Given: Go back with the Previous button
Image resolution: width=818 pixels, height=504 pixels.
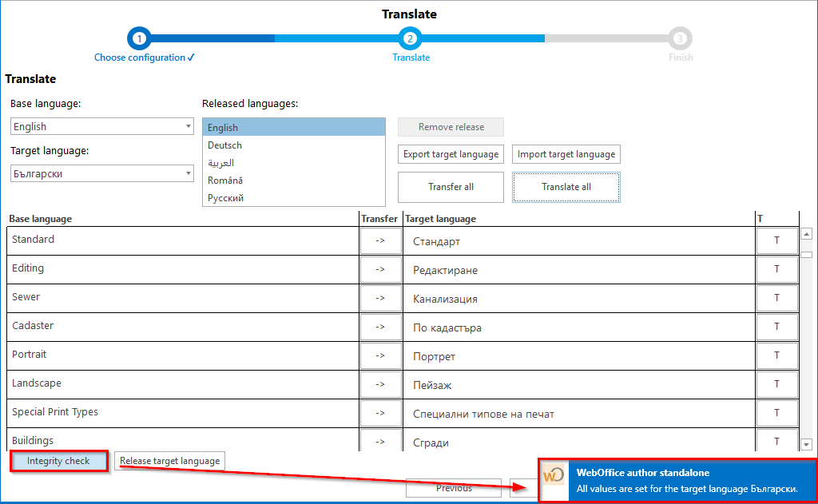Looking at the screenshot, I should [x=454, y=488].
